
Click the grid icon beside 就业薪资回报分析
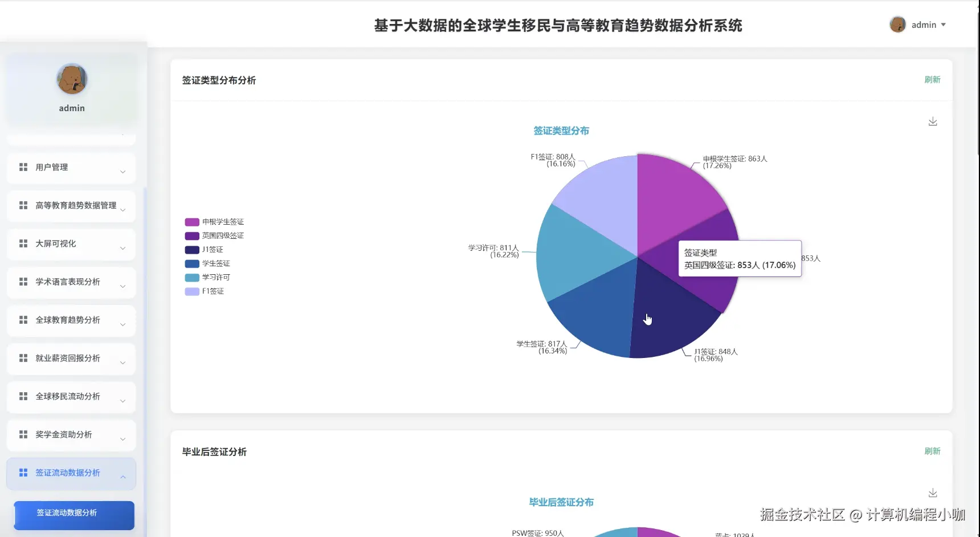[x=23, y=358]
